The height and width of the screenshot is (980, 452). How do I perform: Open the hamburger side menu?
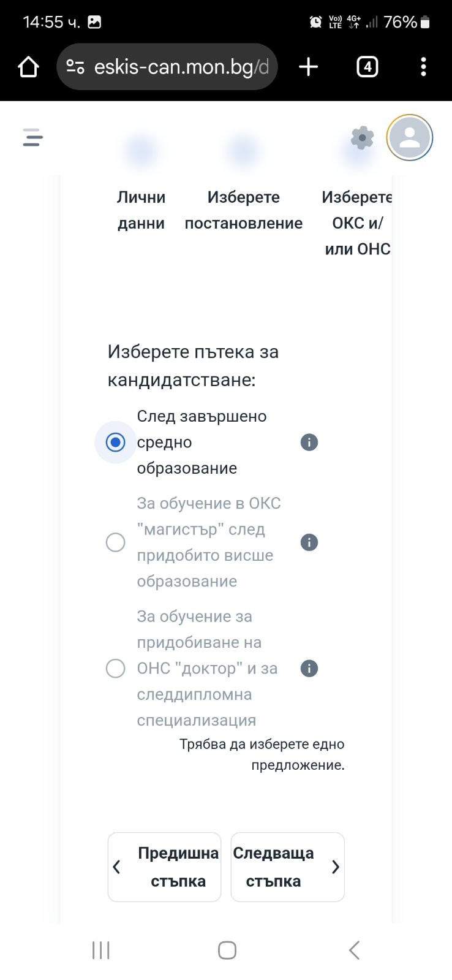pyautogui.click(x=33, y=137)
